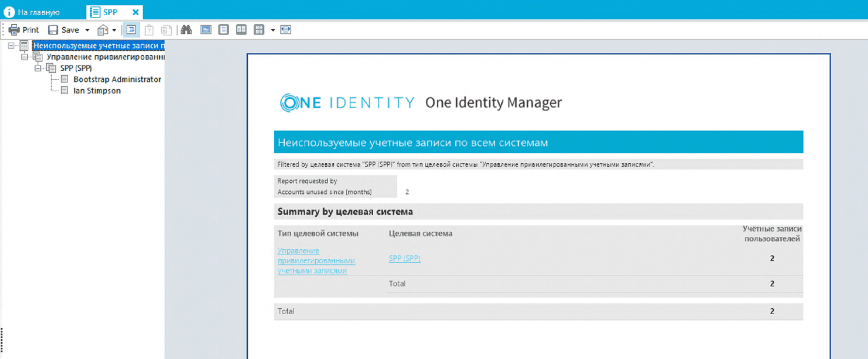Open Find with the binoculars icon

[x=186, y=30]
